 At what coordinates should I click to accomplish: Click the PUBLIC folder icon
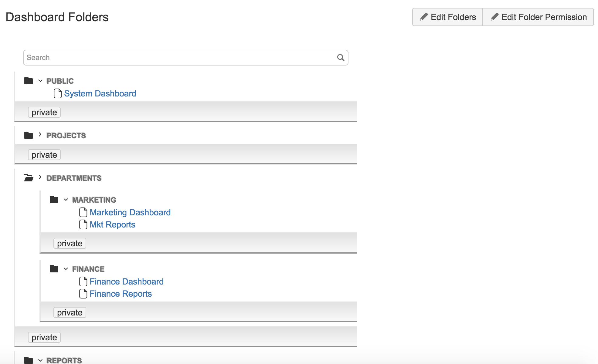coord(29,81)
